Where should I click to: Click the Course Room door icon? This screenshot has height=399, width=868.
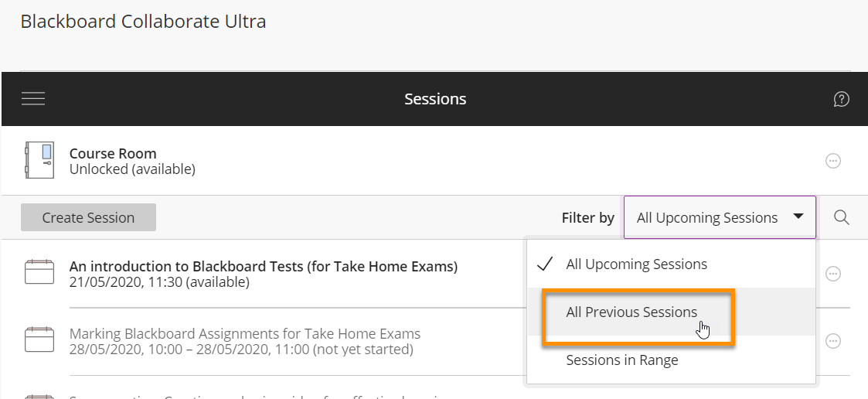39,160
